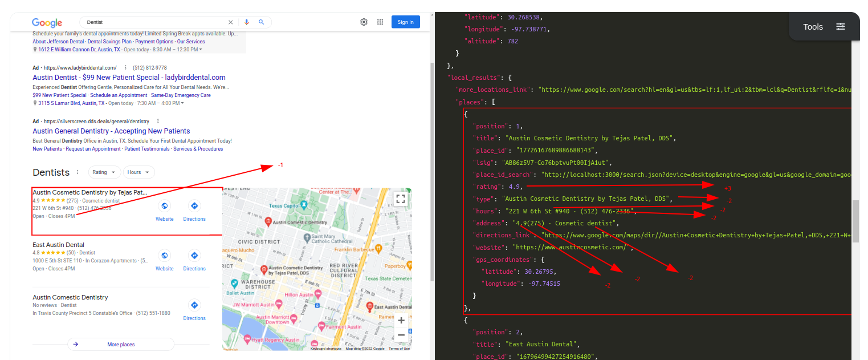This screenshot has width=868, height=360.
Task: Open Request an Appointment sitelink
Action: click(93, 149)
